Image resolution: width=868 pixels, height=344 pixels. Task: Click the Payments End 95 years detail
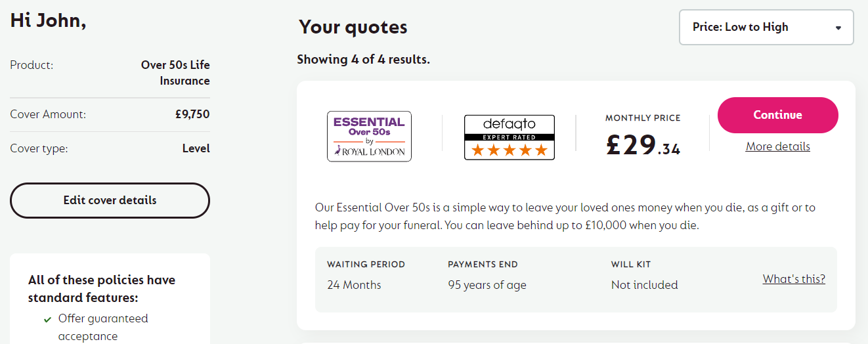tap(487, 275)
